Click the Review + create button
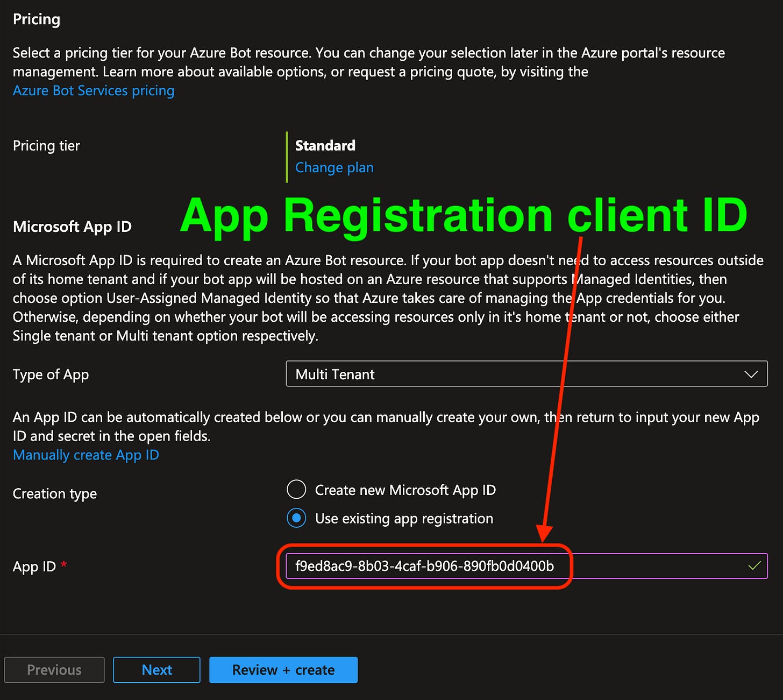783x700 pixels. tap(283, 670)
